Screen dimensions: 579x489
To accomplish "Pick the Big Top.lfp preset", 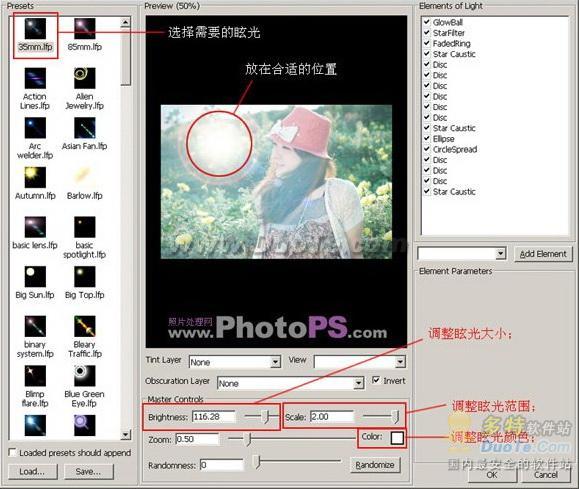I will coord(85,282).
